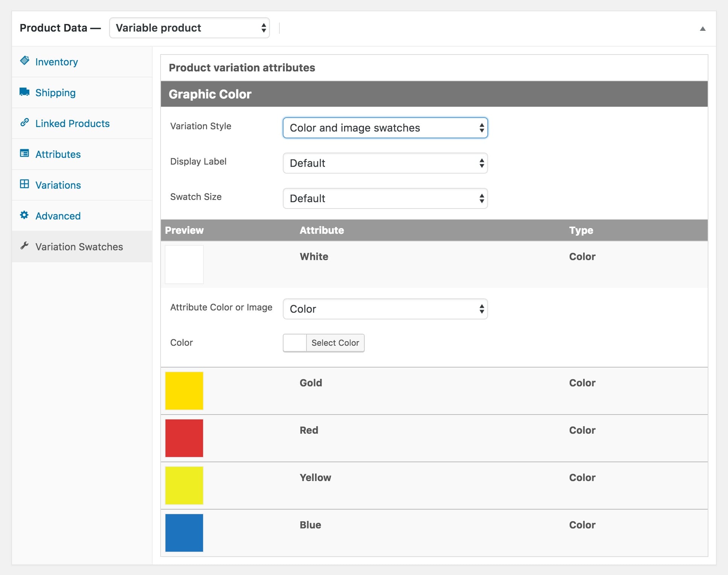Click the Gold color swatch preview

[184, 391]
